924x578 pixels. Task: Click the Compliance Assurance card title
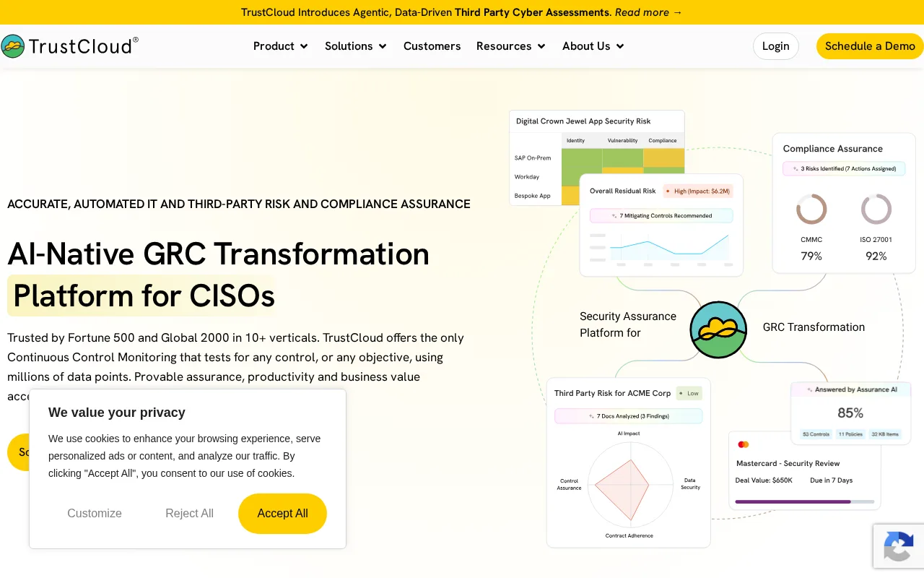click(x=833, y=149)
